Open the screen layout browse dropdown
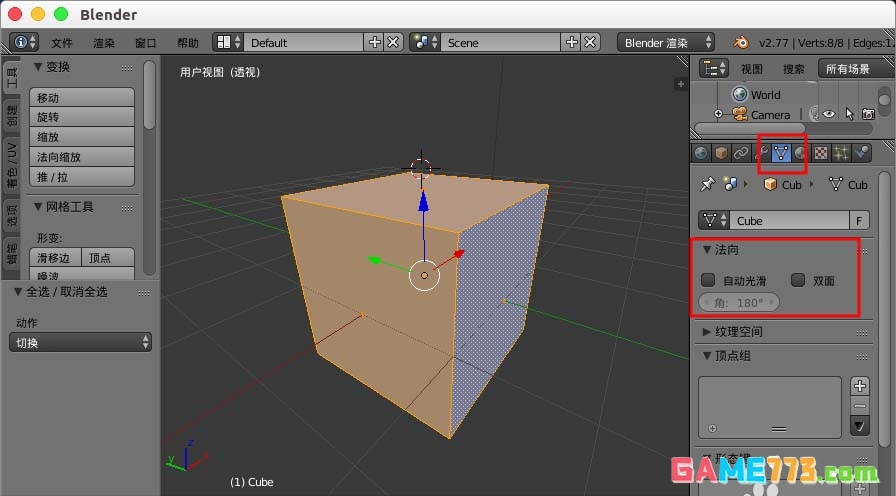896x496 pixels. (227, 42)
